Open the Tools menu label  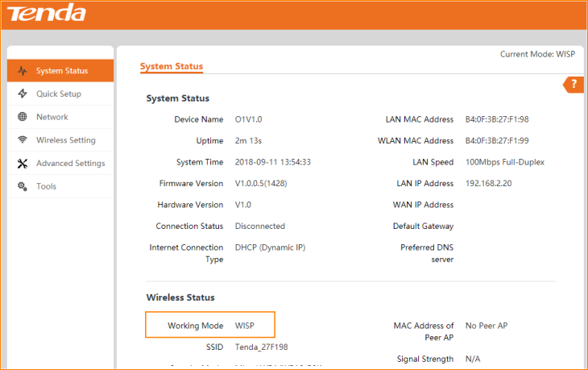(47, 186)
